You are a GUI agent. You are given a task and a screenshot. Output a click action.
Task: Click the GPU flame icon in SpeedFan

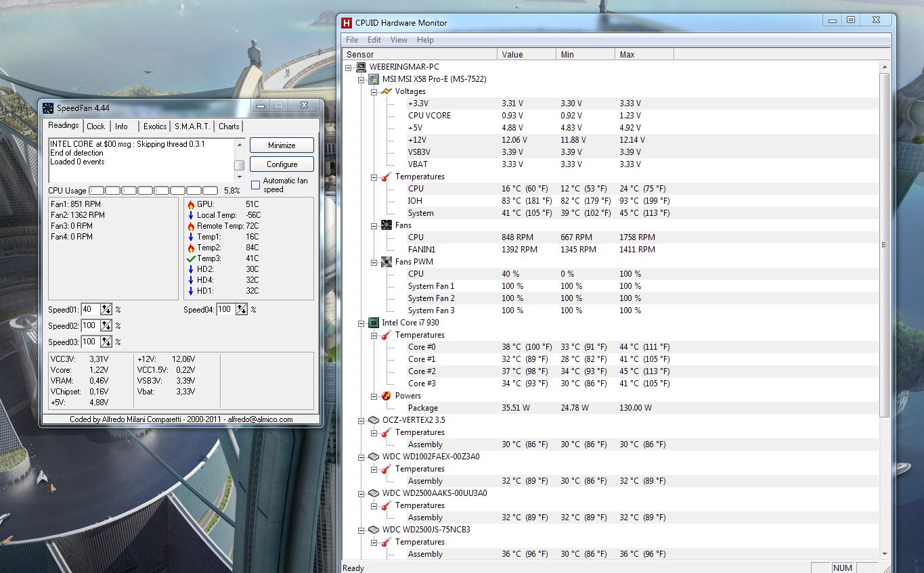(x=191, y=204)
